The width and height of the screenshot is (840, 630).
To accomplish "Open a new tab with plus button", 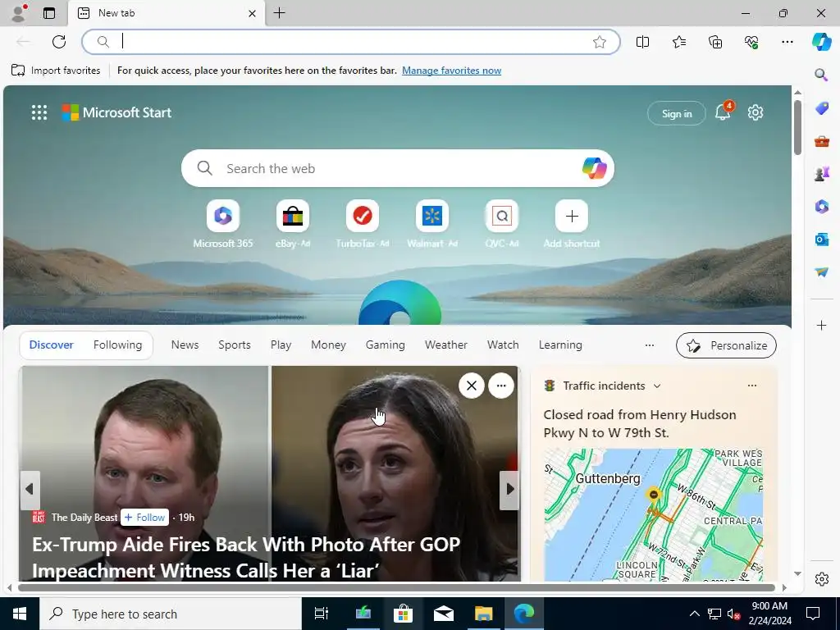I will [x=279, y=13].
